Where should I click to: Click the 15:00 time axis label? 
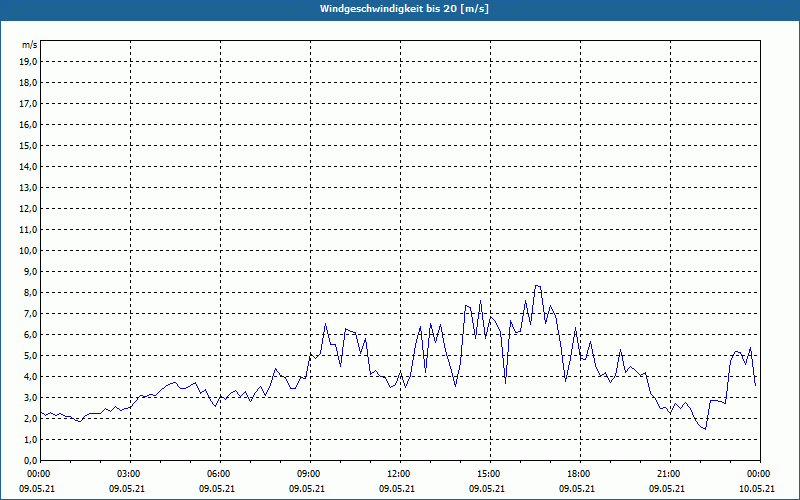click(489, 474)
